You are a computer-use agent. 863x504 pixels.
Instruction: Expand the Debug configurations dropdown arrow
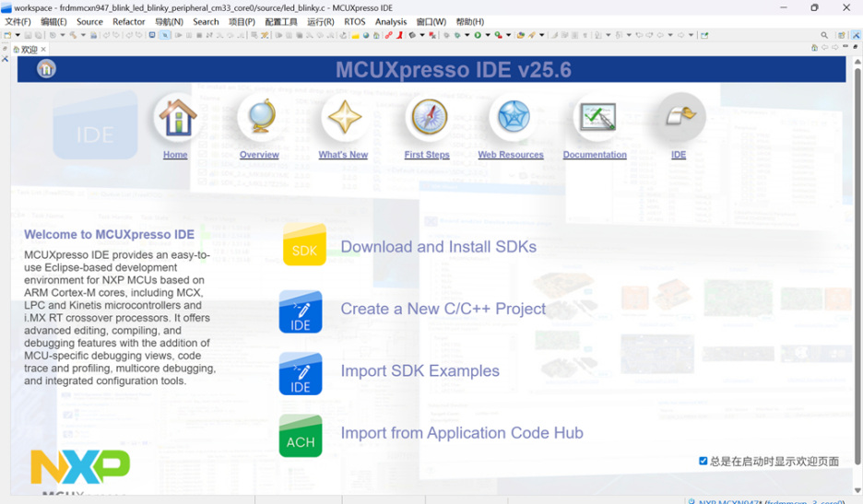click(x=467, y=35)
